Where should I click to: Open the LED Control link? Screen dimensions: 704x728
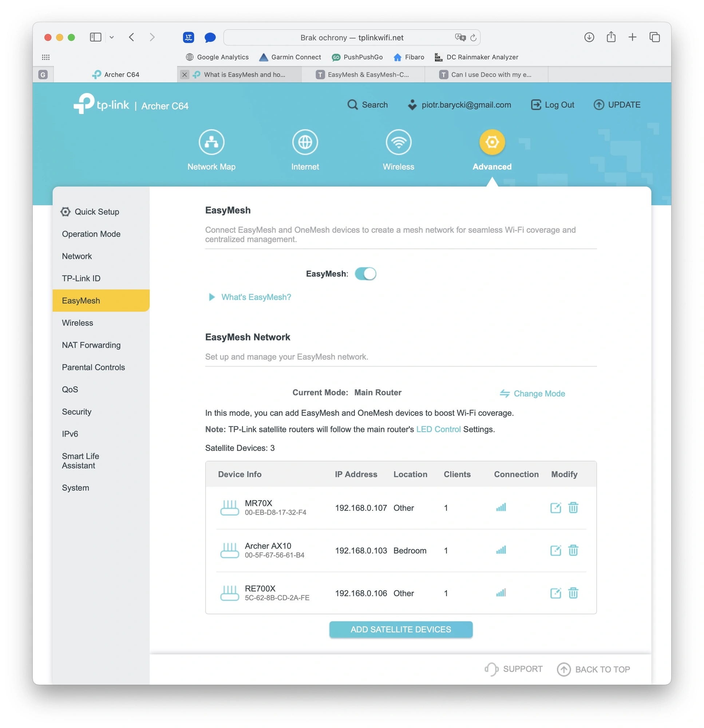[x=438, y=429]
